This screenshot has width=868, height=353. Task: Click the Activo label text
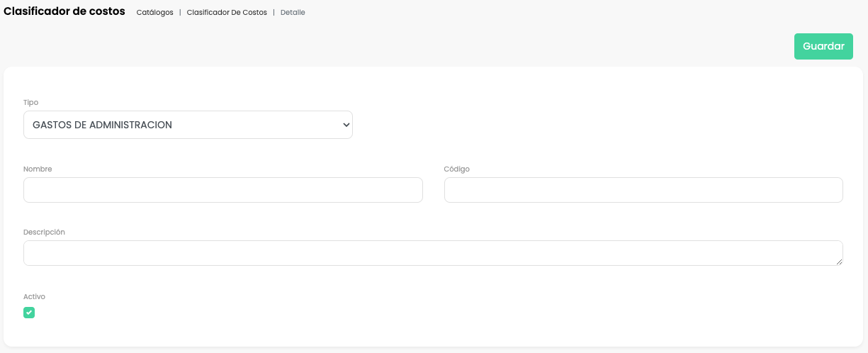coord(34,297)
